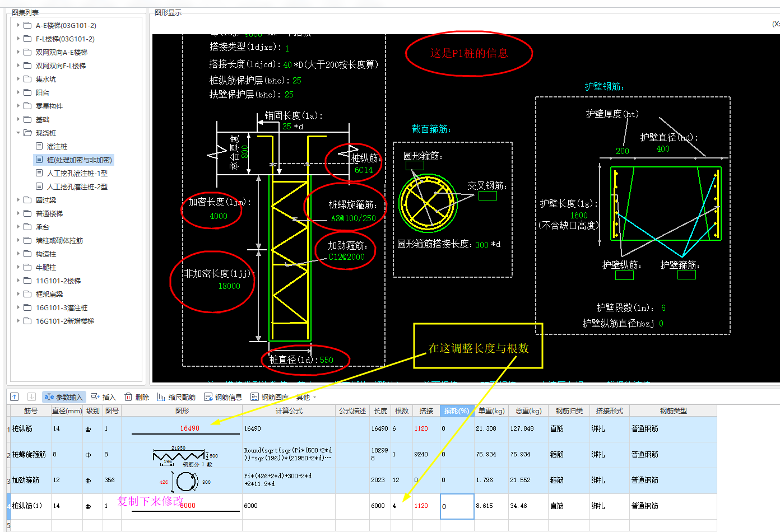Select the 16G101-2新增楼梯 folder
Image resolution: width=780 pixels, height=532 pixels.
click(x=65, y=321)
